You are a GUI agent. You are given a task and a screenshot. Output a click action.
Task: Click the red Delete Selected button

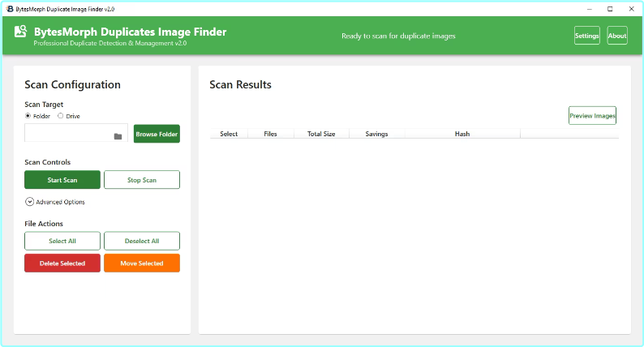click(62, 263)
